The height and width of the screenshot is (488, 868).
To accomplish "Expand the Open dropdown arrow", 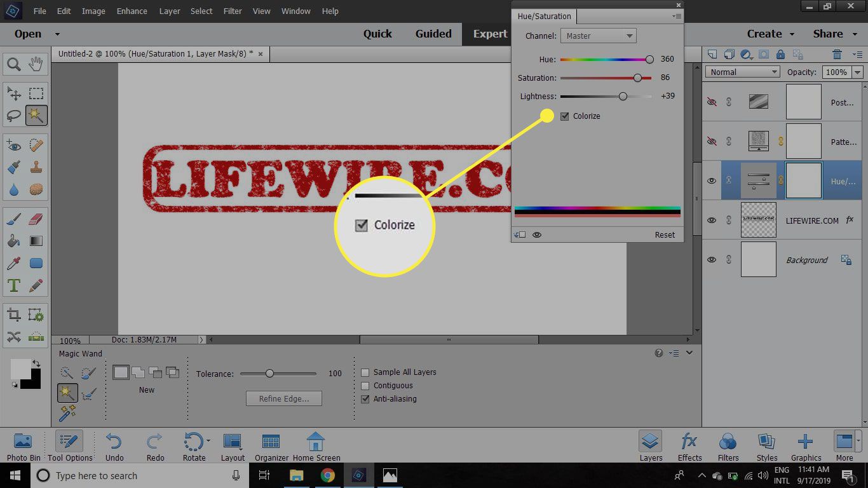I will tap(57, 34).
